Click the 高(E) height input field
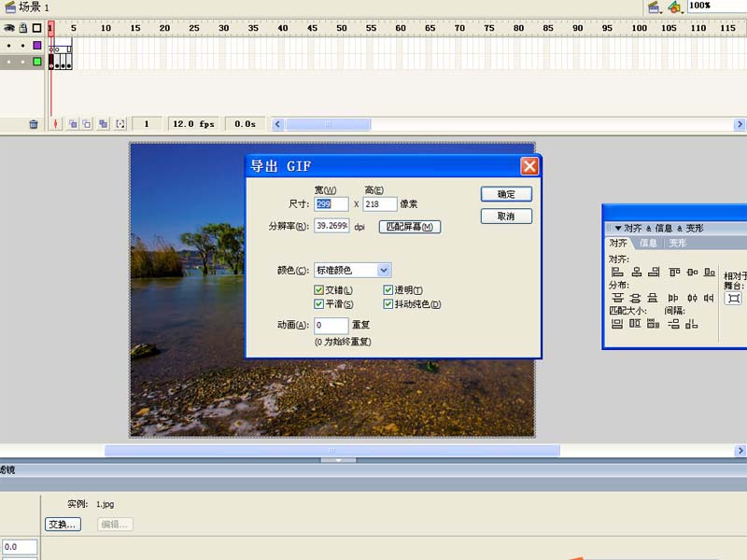The width and height of the screenshot is (747, 560). 380,204
